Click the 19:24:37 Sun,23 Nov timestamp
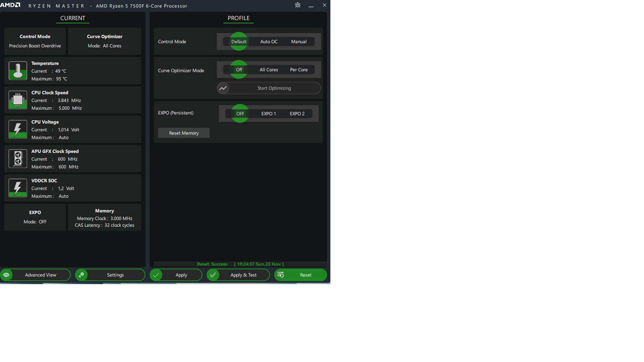 coord(259,264)
